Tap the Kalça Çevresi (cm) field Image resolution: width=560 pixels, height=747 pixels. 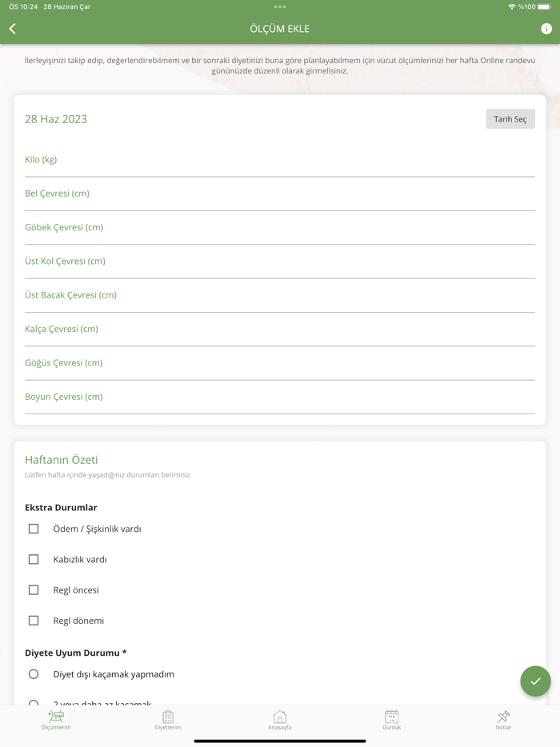[279, 330]
